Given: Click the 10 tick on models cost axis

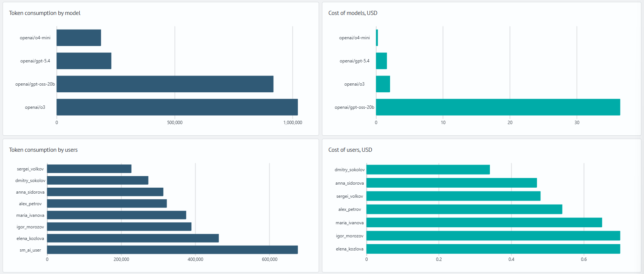Looking at the screenshot, I should (x=443, y=123).
